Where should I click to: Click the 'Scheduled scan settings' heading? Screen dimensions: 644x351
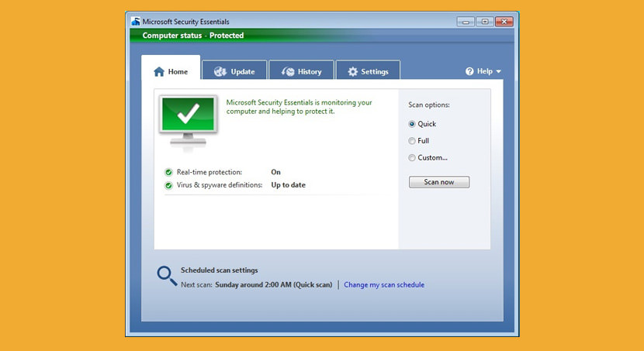pos(220,270)
